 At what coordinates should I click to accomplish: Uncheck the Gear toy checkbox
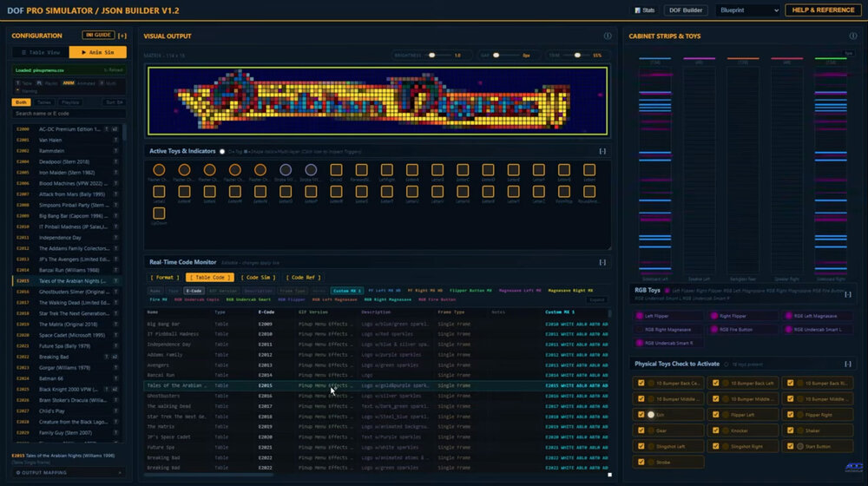click(641, 430)
